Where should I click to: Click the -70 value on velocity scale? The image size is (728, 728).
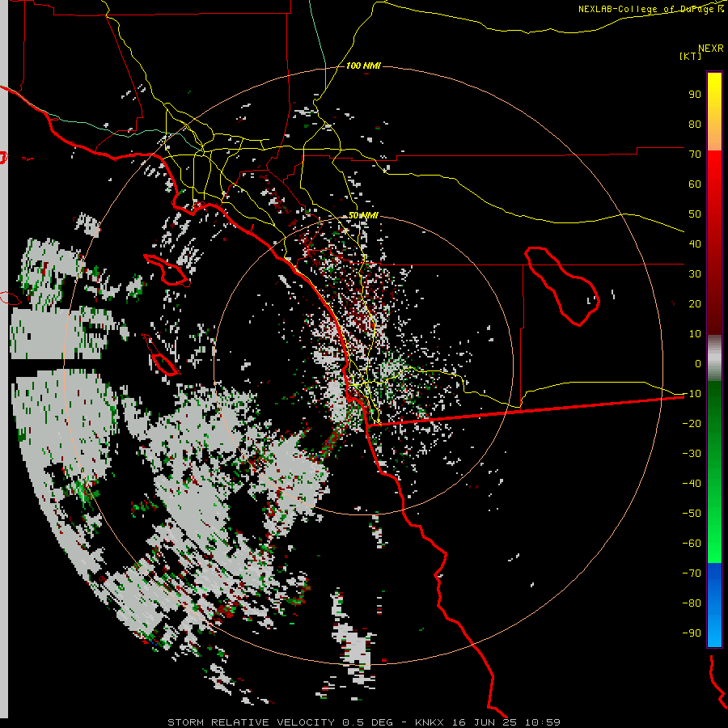click(692, 574)
